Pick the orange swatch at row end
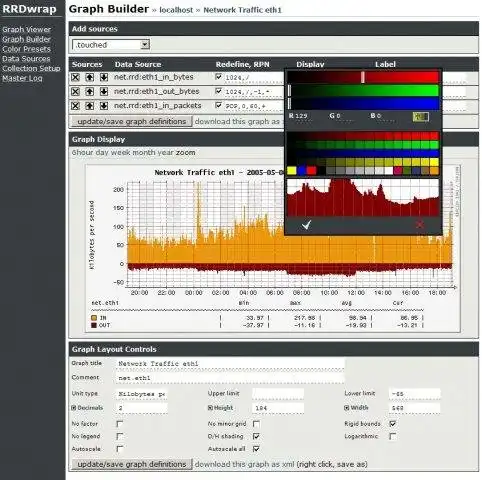 [x=434, y=171]
